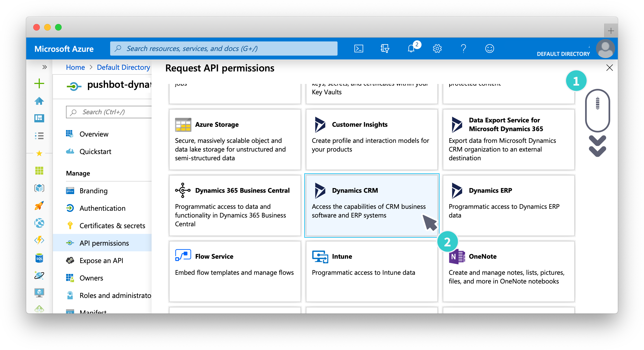Select the Flow Service API card
Screen dimensions: 644x350
pos(235,271)
